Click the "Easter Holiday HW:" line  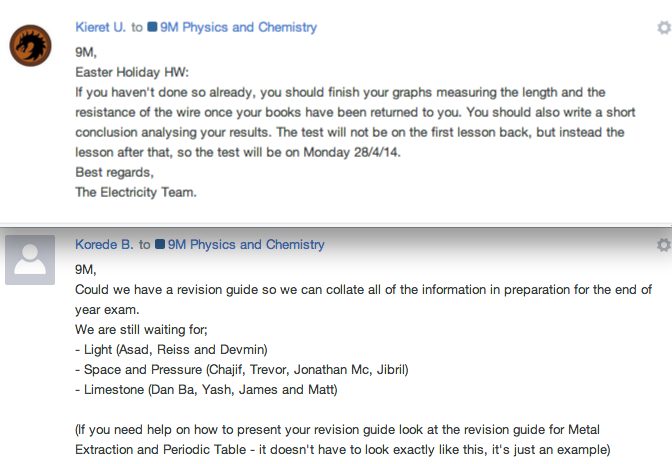click(x=125, y=72)
